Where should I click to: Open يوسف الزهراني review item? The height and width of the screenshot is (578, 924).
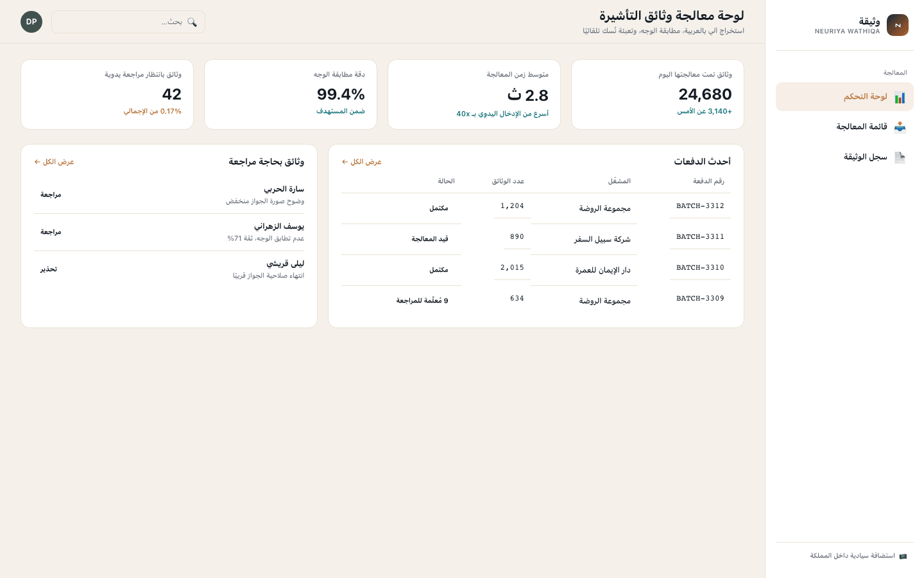pos(169,232)
